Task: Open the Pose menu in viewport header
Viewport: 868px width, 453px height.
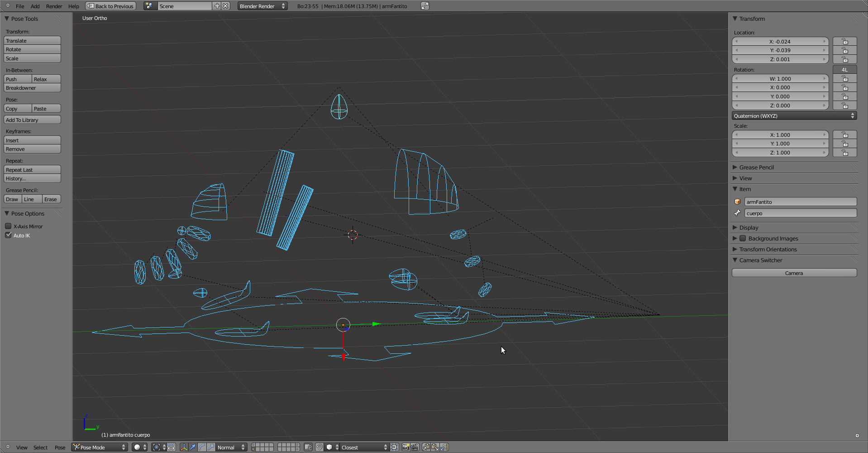Action: (x=60, y=448)
